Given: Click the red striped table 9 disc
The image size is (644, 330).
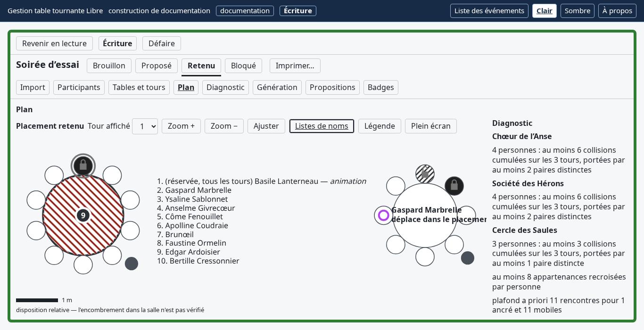Looking at the screenshot, I should tap(83, 215).
